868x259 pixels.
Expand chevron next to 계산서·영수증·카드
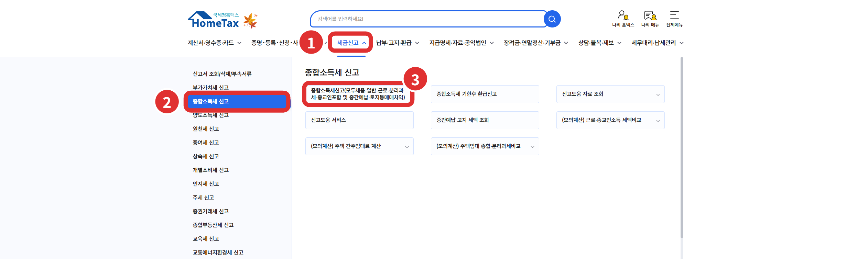tap(239, 43)
